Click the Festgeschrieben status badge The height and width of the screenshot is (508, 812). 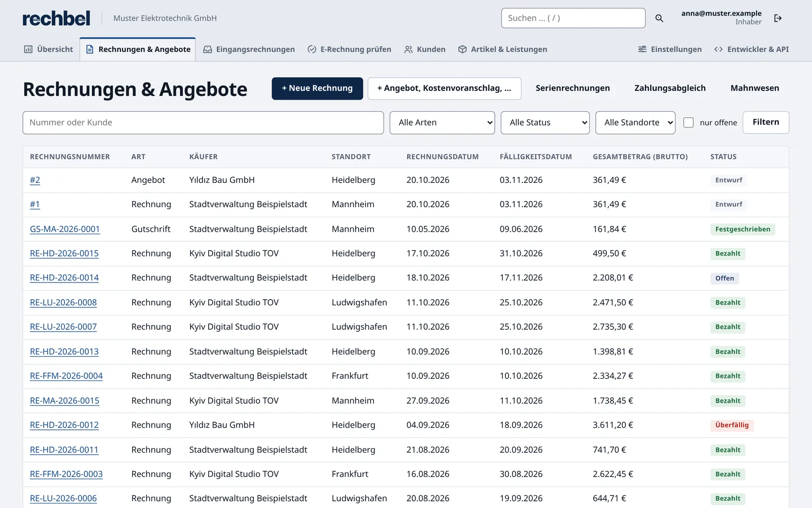coord(742,229)
